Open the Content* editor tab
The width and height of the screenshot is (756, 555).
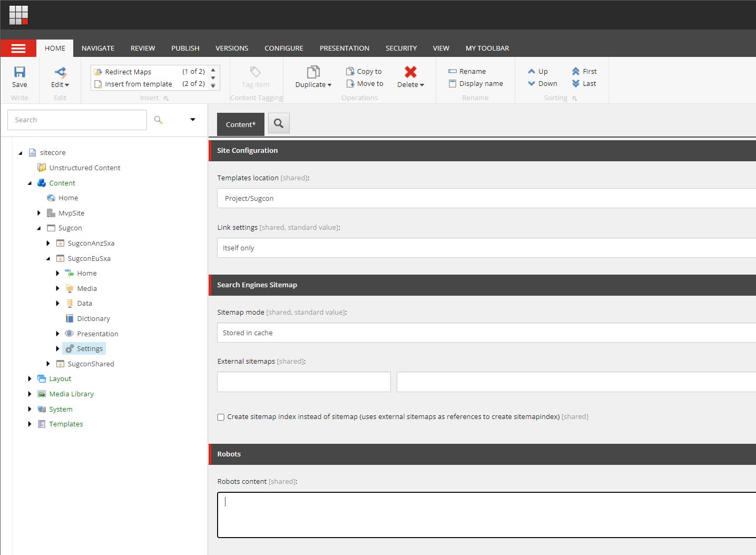(x=241, y=124)
